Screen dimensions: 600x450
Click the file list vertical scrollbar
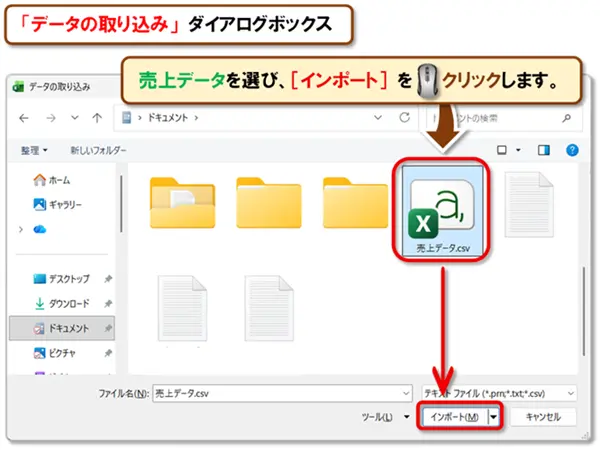click(584, 311)
